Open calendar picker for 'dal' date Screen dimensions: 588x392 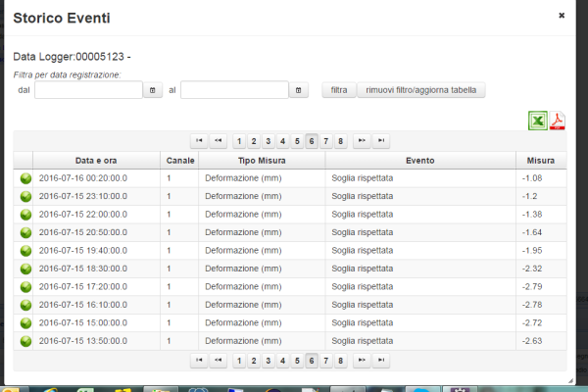click(x=153, y=90)
